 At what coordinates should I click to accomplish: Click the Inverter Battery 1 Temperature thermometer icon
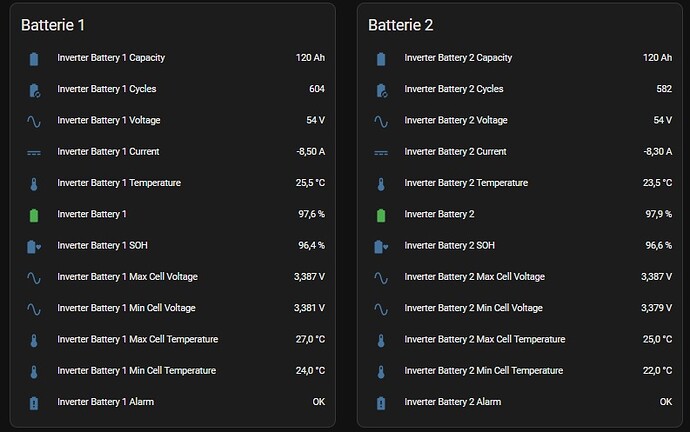click(x=34, y=184)
